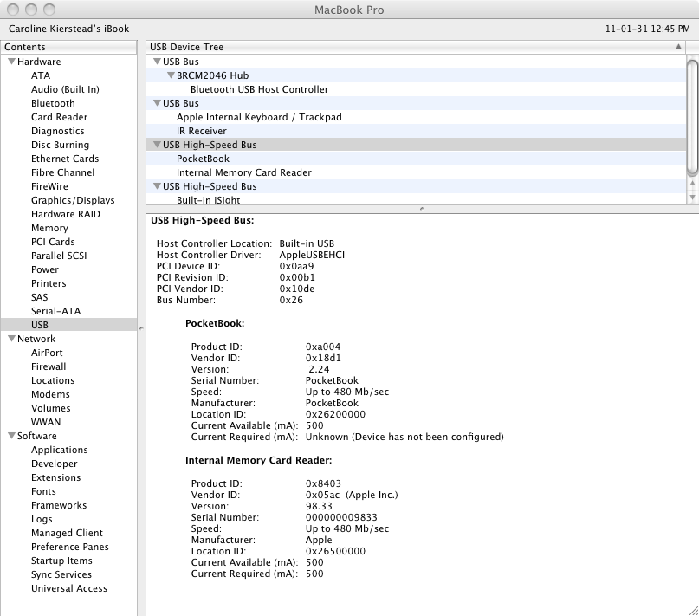This screenshot has height=616, width=699.
Task: Collapse the selected USB High-Speed Bus triangle
Action: tap(157, 145)
